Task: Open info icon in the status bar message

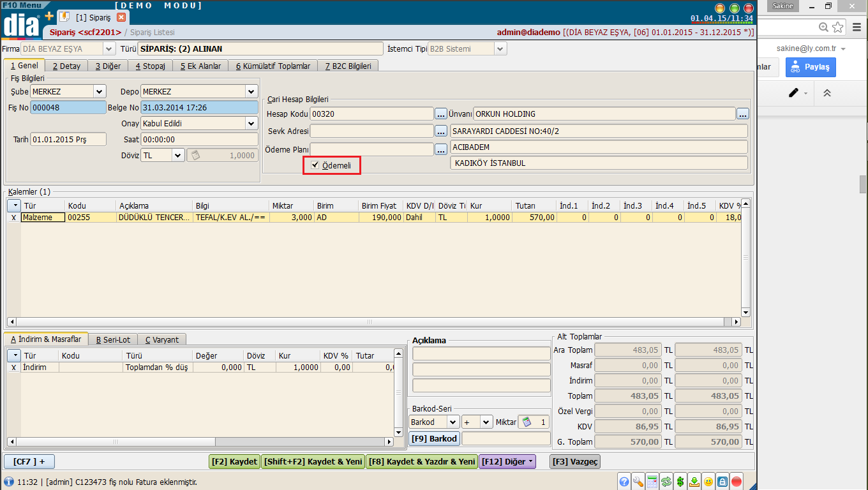Action: click(9, 482)
